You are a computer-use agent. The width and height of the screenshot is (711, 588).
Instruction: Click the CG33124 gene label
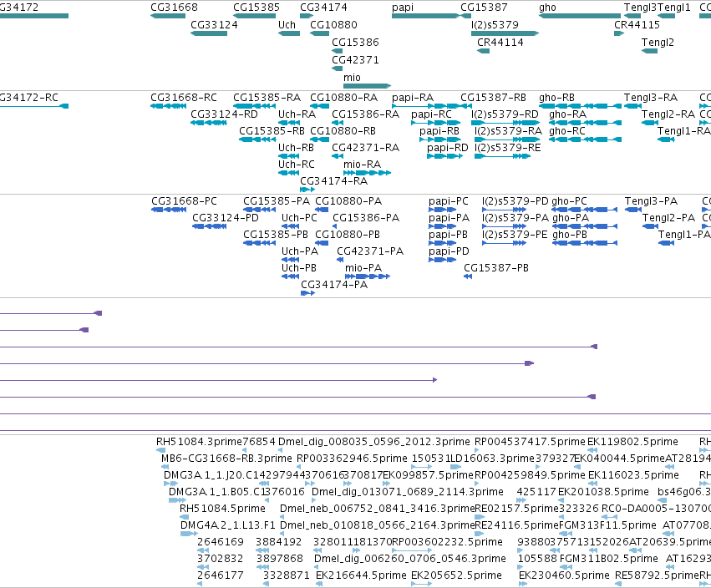[x=214, y=25]
